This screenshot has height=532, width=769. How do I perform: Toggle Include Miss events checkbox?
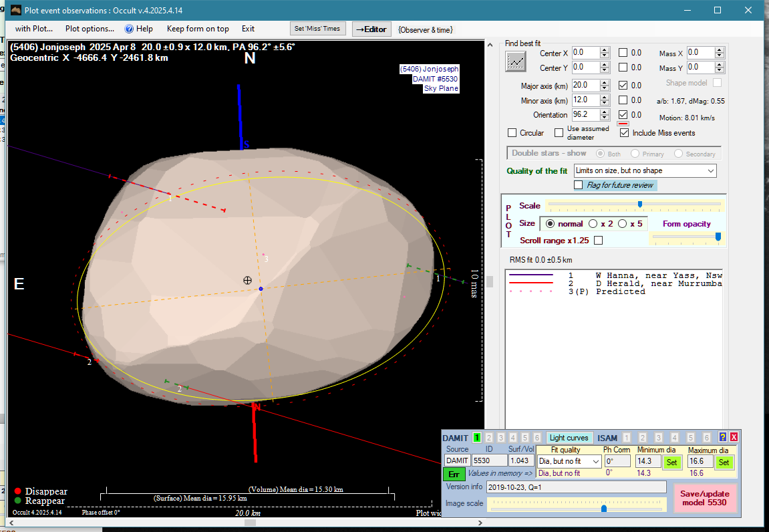[x=624, y=133]
